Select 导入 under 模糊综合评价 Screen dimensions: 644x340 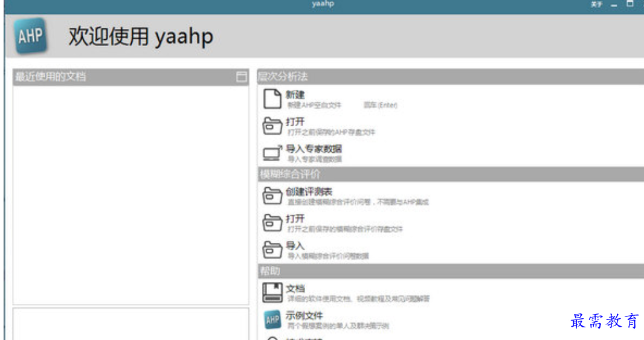click(295, 246)
